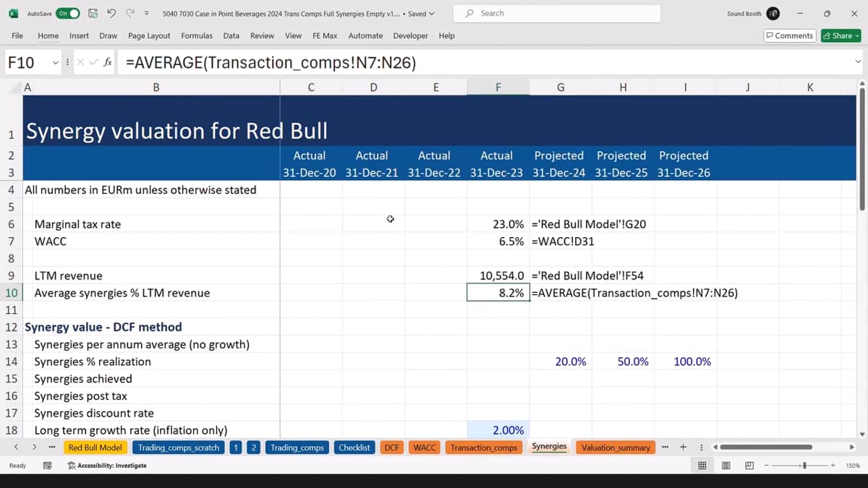This screenshot has width=868, height=488.
Task: Open the Red Bull Model sheet
Action: tap(95, 448)
